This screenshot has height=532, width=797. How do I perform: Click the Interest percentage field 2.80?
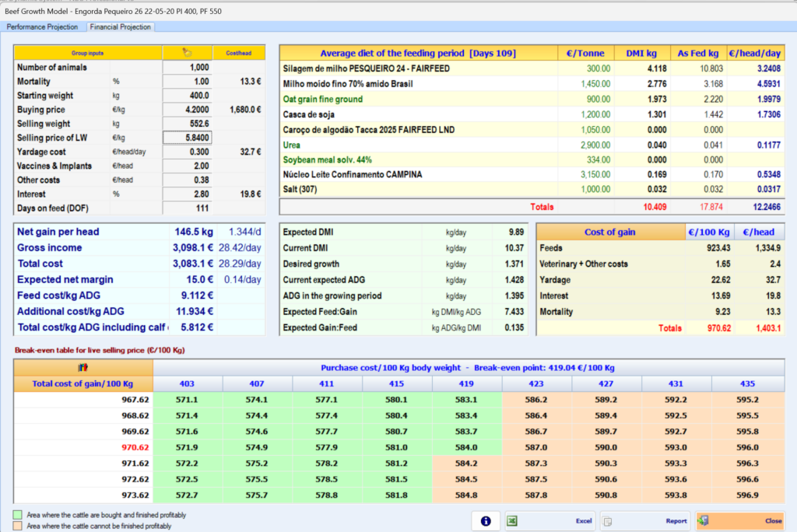point(187,194)
